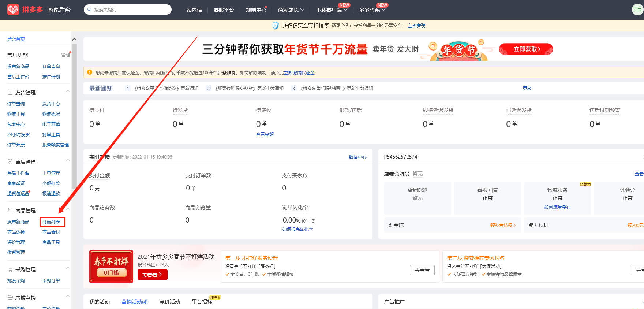Open 发货中心 in sidebar

[51, 104]
